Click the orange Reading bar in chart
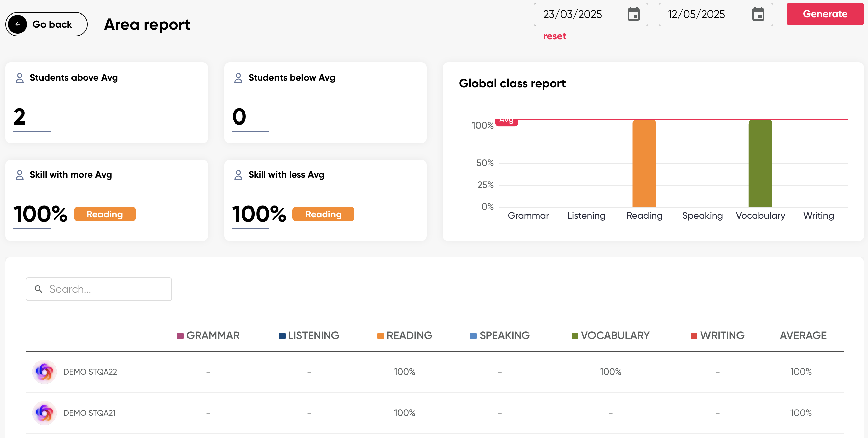Screen dimensions: 868x438 (644, 164)
